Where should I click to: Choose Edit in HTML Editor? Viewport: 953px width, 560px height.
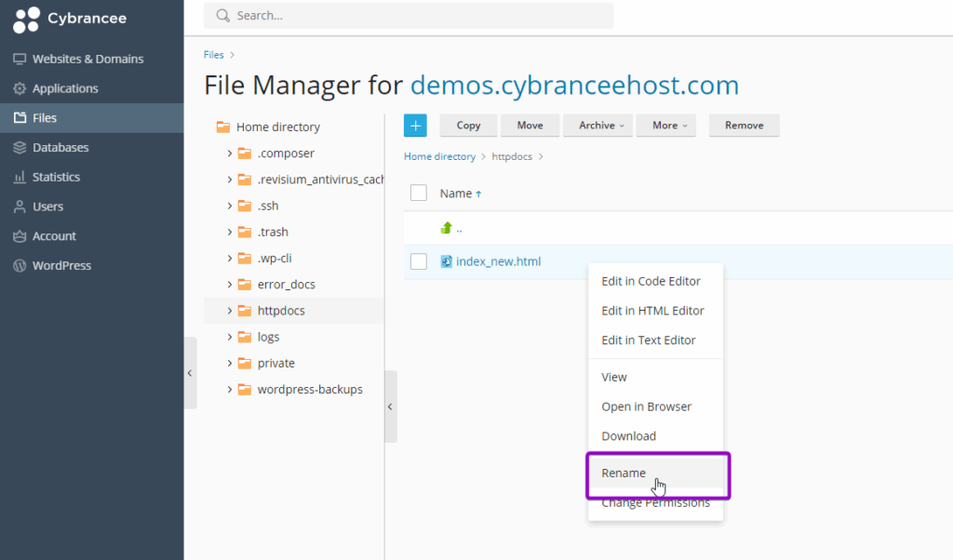(655, 311)
